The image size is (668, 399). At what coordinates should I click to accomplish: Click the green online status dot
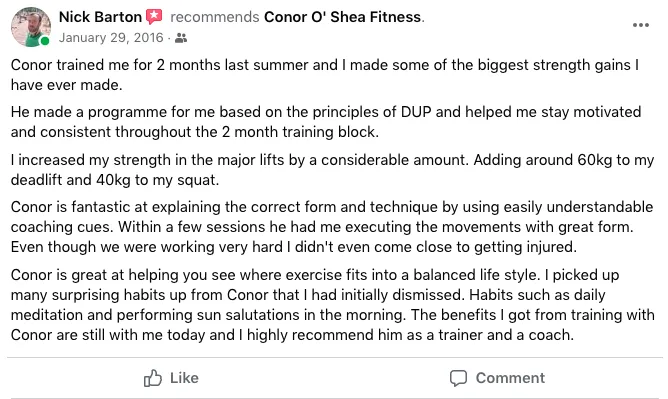pyautogui.click(x=44, y=41)
